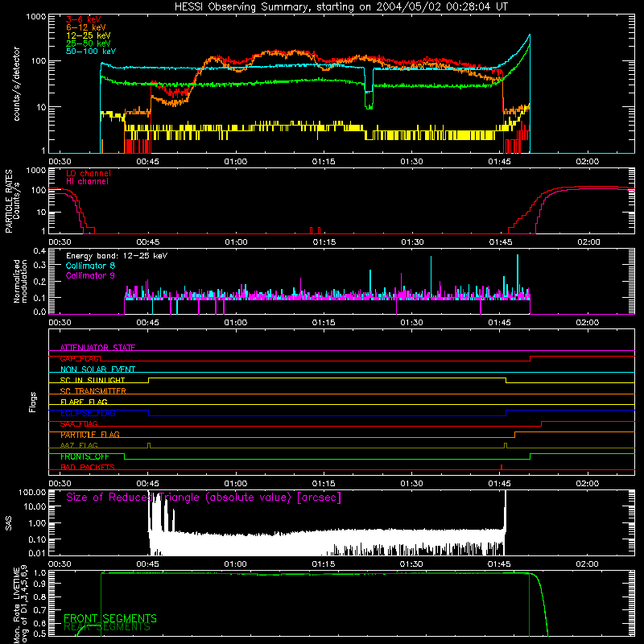
Task: Click the Mon. Rate LIVETIME axis label
Action: click(20, 605)
